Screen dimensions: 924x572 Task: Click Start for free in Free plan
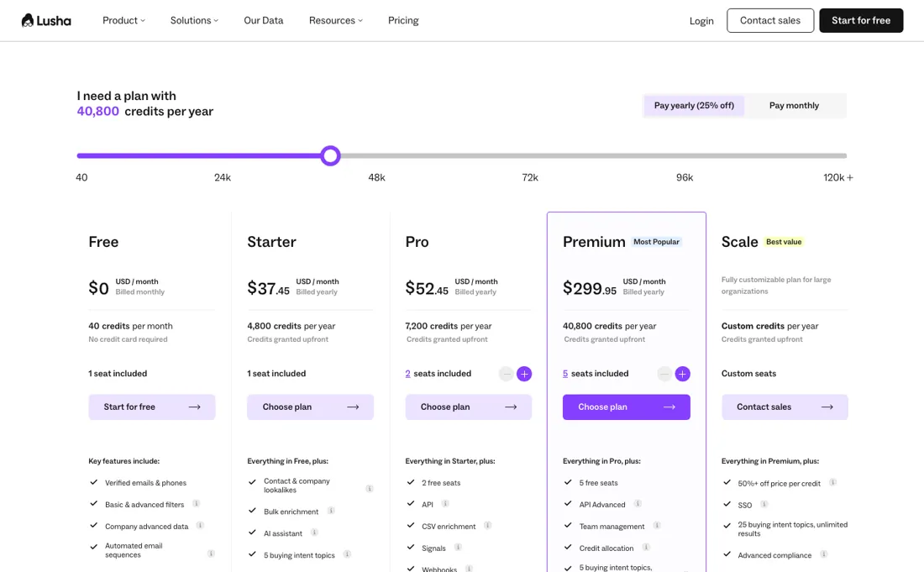[152, 407]
